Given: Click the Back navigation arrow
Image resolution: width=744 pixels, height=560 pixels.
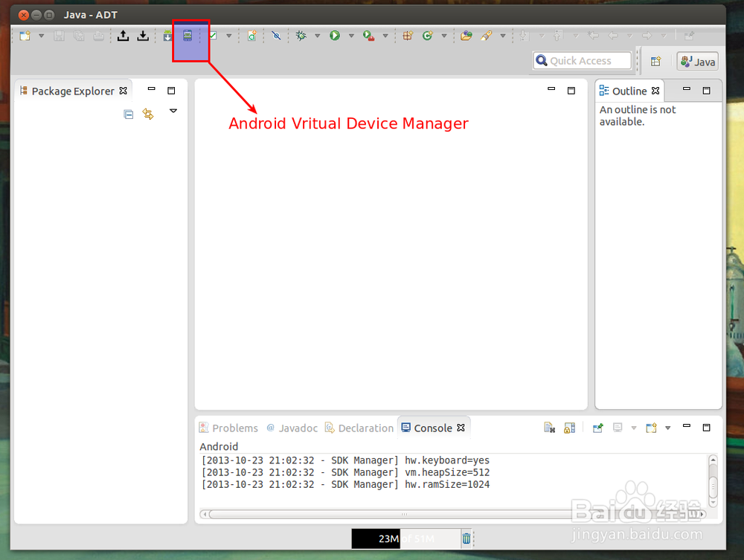Looking at the screenshot, I should 613,36.
